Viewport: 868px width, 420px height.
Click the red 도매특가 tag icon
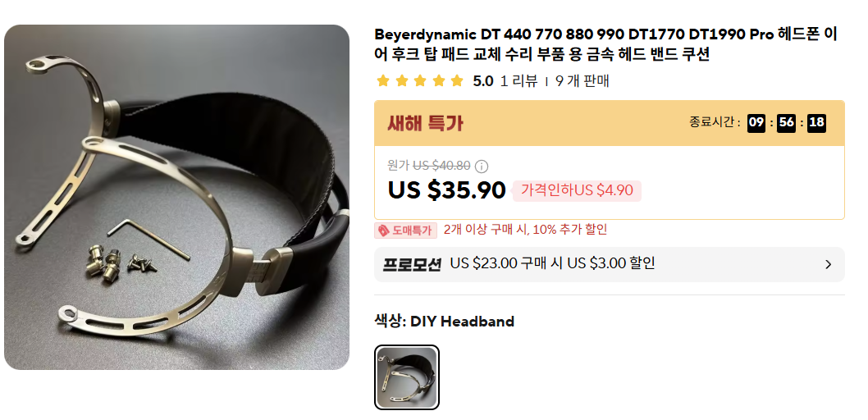tap(383, 231)
